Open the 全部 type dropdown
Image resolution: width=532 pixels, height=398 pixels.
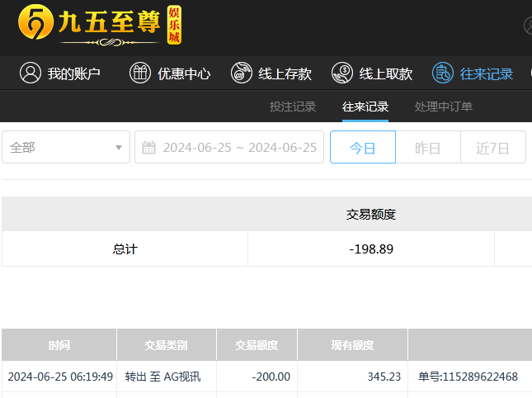(66, 147)
